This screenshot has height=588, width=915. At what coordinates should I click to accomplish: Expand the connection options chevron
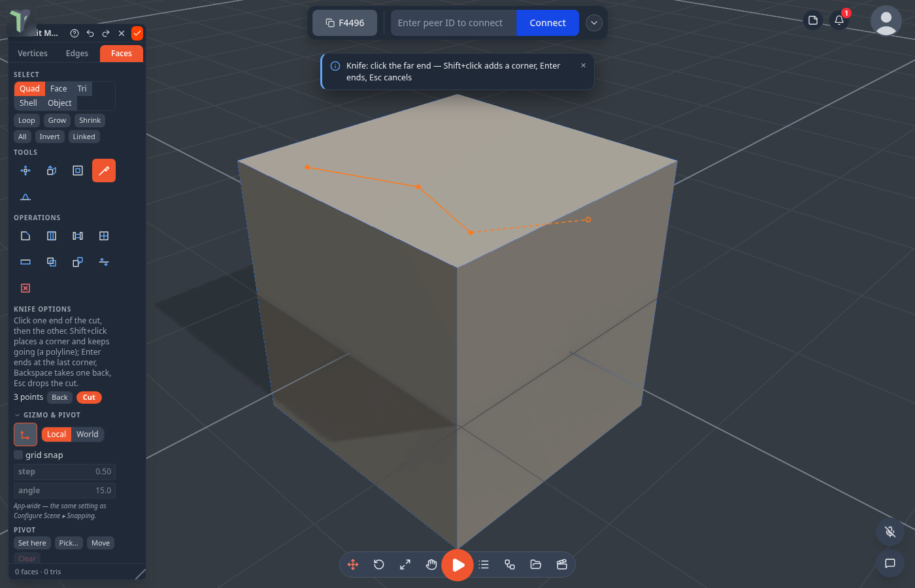[594, 23]
